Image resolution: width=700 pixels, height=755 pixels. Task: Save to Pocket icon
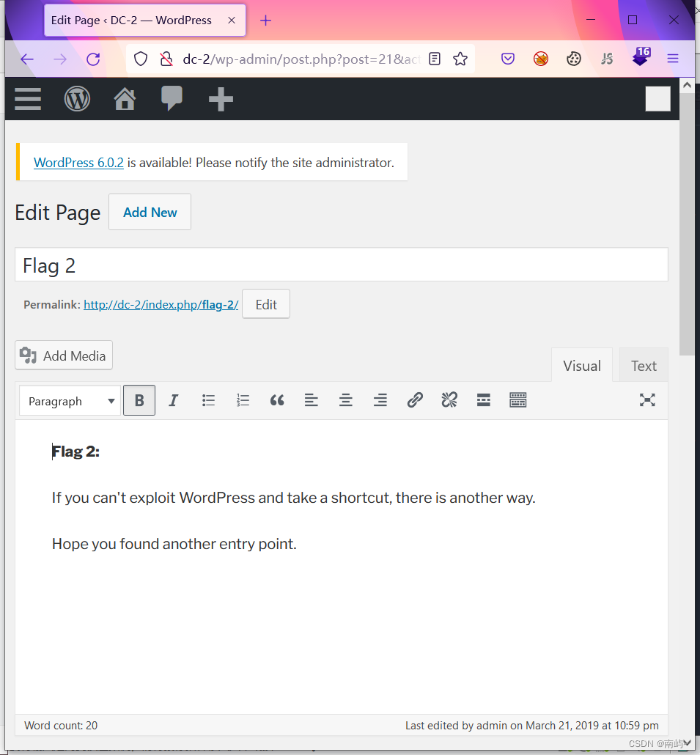point(507,59)
